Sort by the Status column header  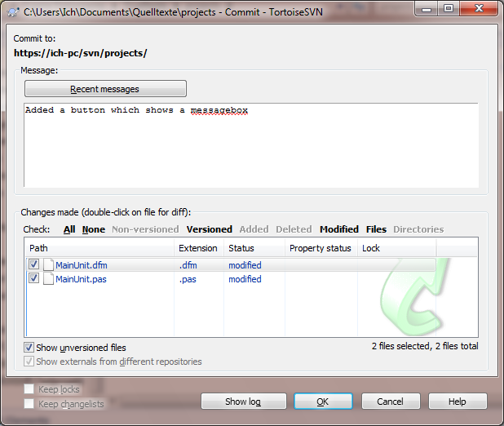pyautogui.click(x=254, y=248)
